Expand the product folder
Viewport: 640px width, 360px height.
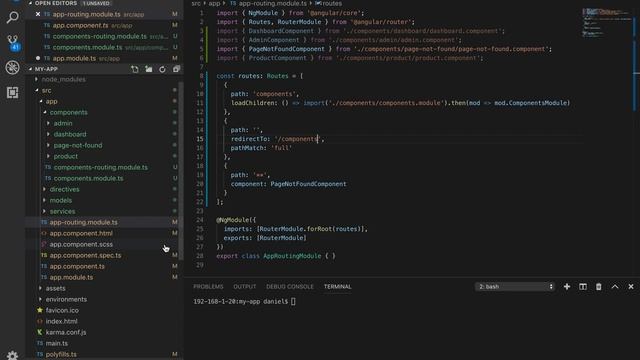click(49, 156)
